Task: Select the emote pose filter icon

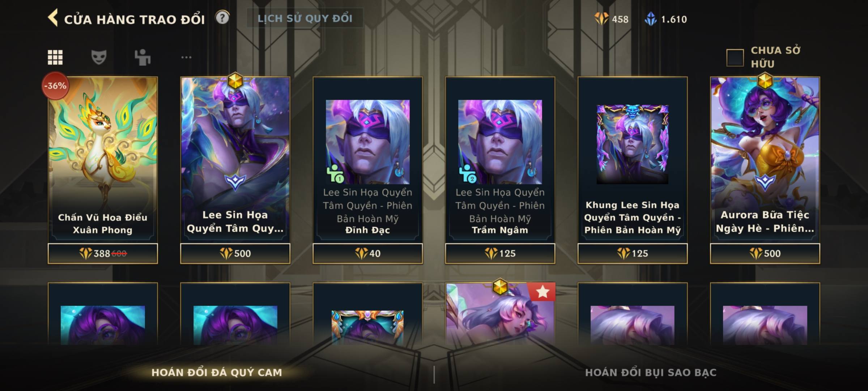Action: coord(142,57)
